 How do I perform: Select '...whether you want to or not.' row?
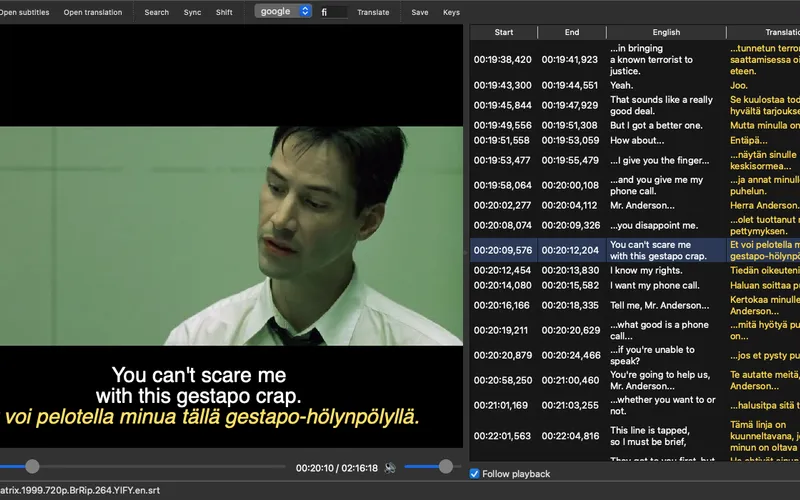pyautogui.click(x=662, y=405)
